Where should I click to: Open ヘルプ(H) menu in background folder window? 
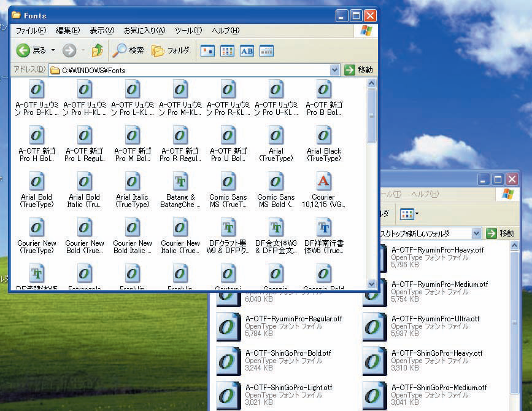tap(425, 194)
